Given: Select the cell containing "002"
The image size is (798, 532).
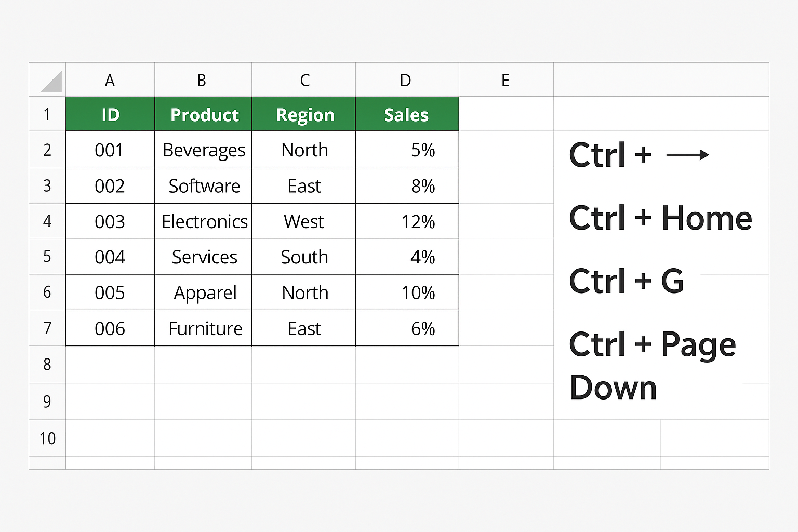Looking at the screenshot, I should [x=110, y=186].
